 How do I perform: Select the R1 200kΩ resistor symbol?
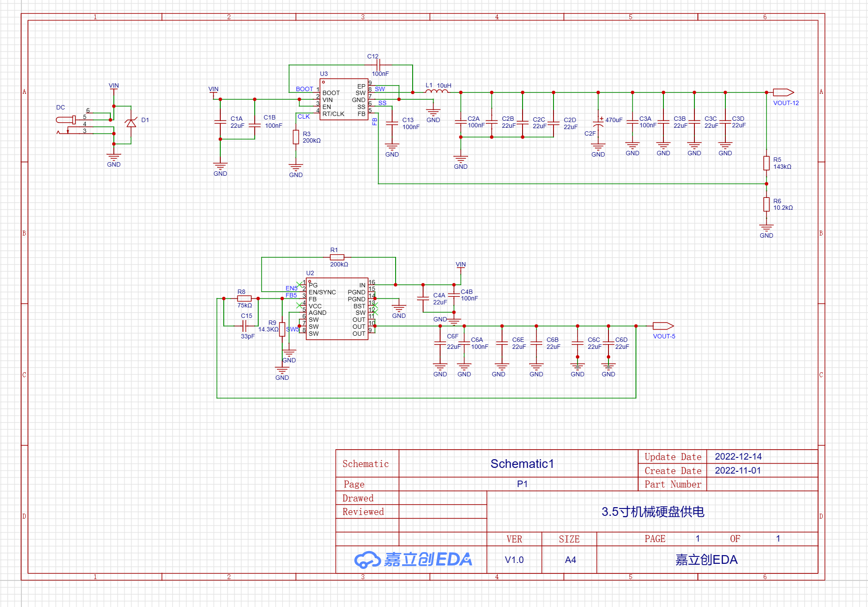point(337,257)
